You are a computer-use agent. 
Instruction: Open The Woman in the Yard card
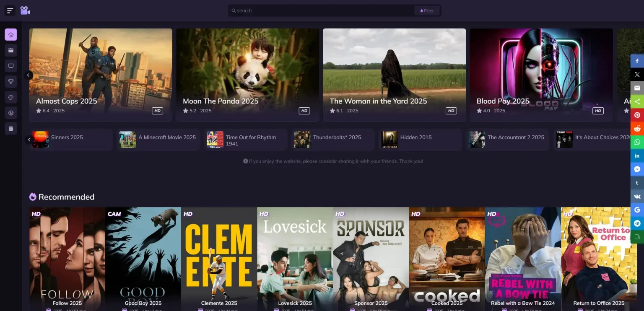pyautogui.click(x=394, y=75)
